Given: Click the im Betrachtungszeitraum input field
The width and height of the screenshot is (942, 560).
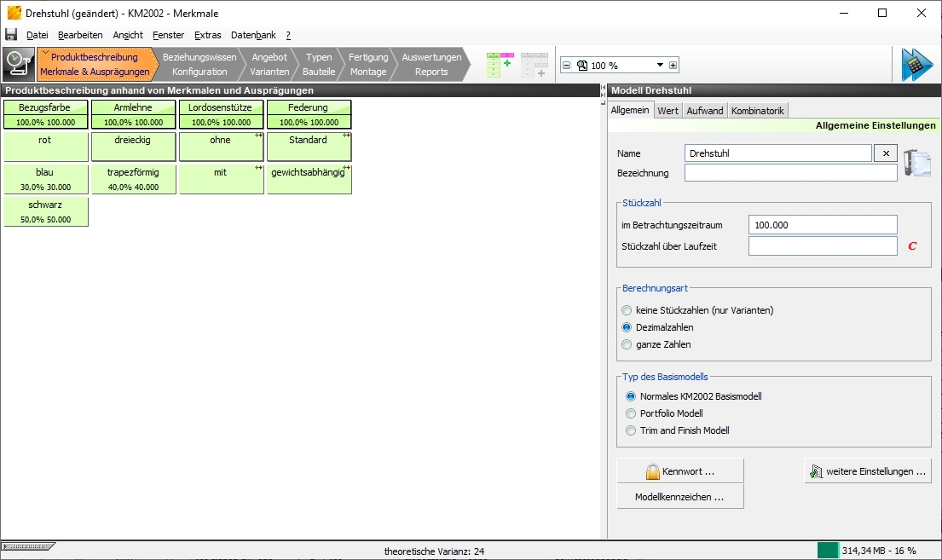Looking at the screenshot, I should [823, 225].
